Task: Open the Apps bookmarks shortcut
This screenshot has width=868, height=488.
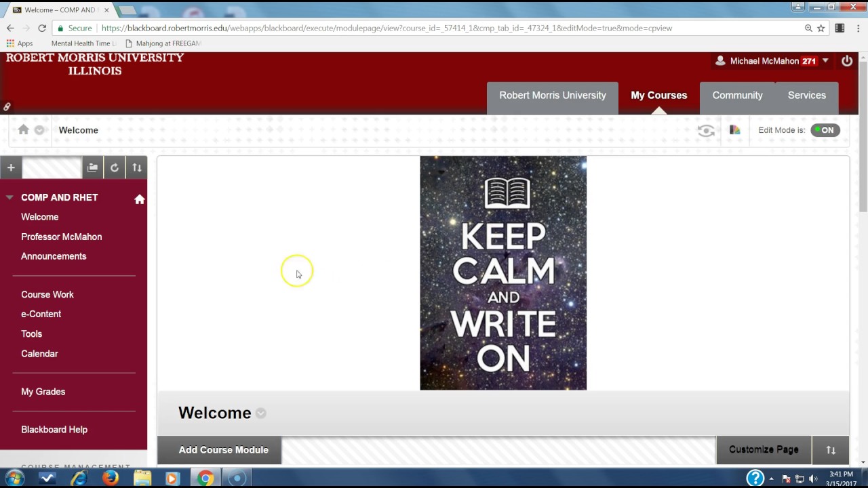Action: click(x=20, y=43)
